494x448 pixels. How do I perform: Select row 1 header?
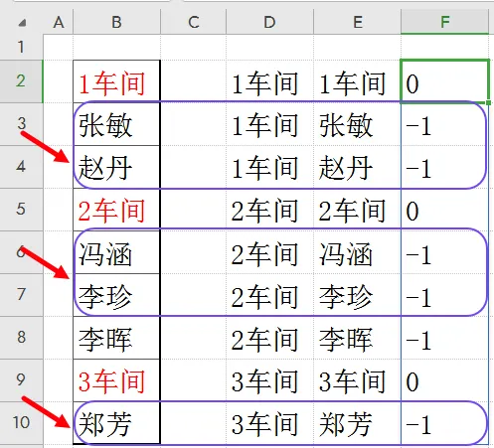21,47
